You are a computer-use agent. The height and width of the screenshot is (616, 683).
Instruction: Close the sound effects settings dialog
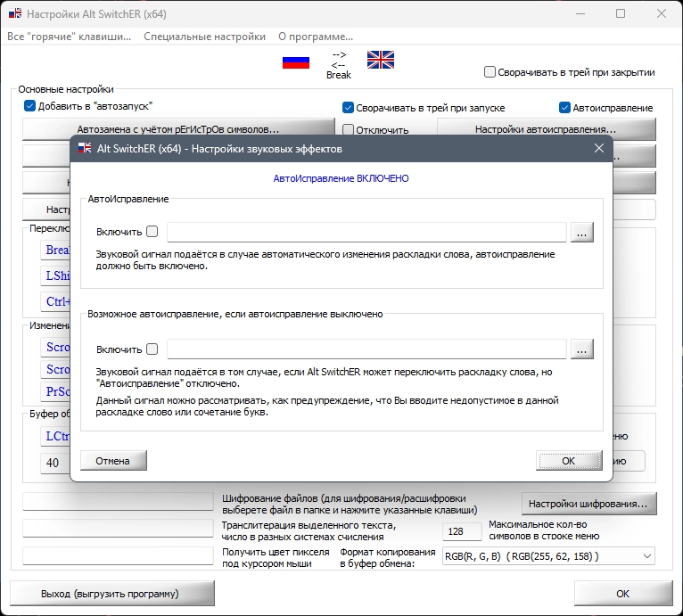tap(599, 148)
